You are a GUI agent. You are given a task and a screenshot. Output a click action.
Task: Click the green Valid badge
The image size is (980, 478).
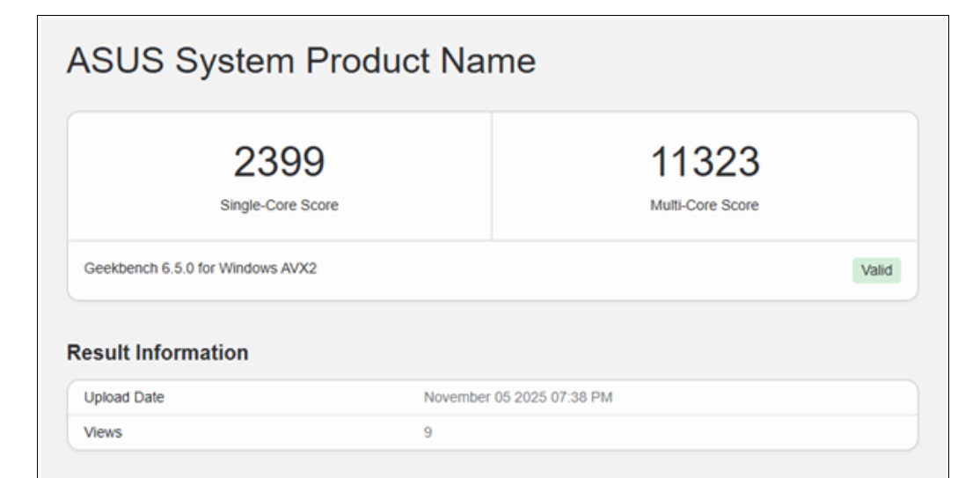pyautogui.click(x=876, y=270)
